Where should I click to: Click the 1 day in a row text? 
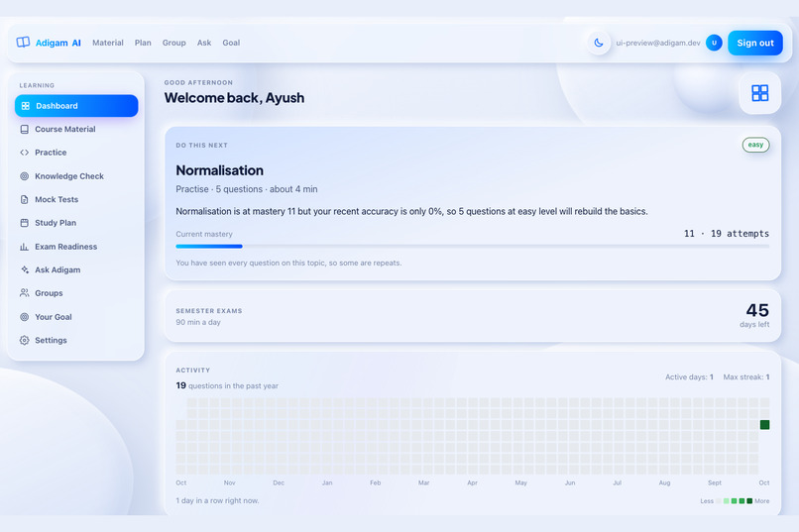pyautogui.click(x=217, y=501)
